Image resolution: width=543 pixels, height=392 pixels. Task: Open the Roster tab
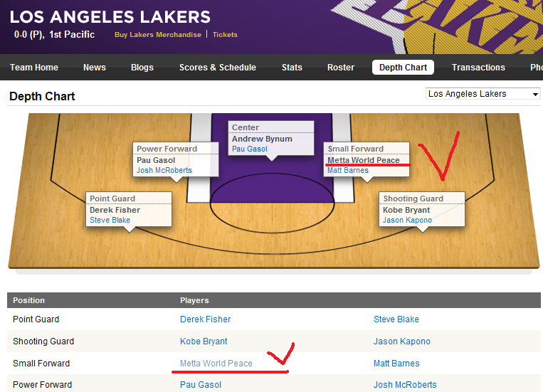[341, 67]
